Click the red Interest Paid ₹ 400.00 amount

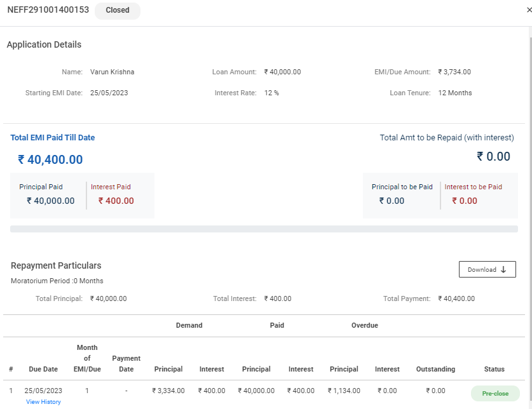(x=116, y=201)
